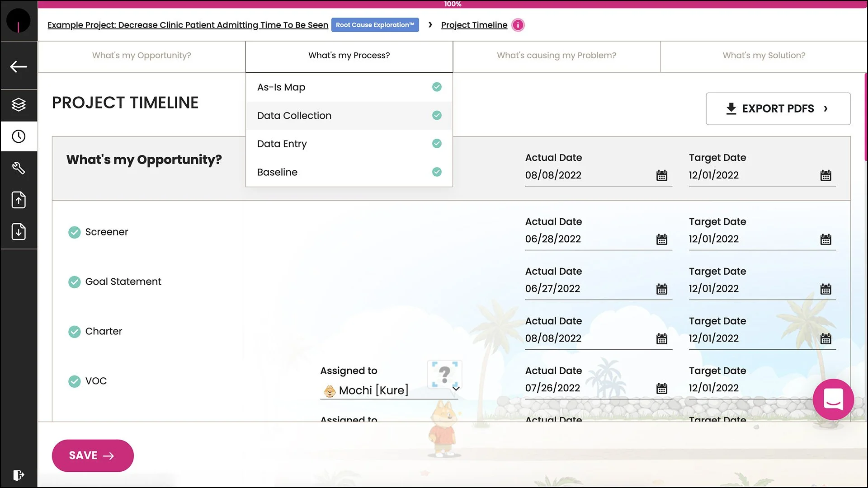Toggle the Charter completion checkmark
The image size is (868, 488).
(x=75, y=332)
